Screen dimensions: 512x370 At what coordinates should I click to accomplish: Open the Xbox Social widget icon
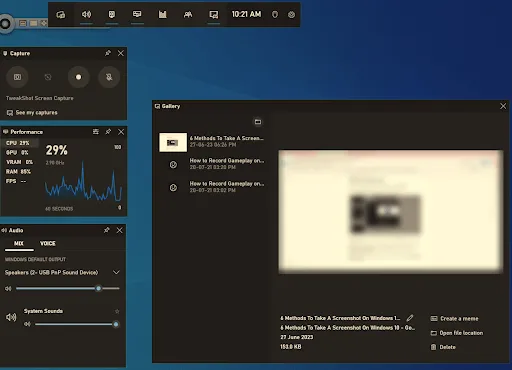coord(188,14)
